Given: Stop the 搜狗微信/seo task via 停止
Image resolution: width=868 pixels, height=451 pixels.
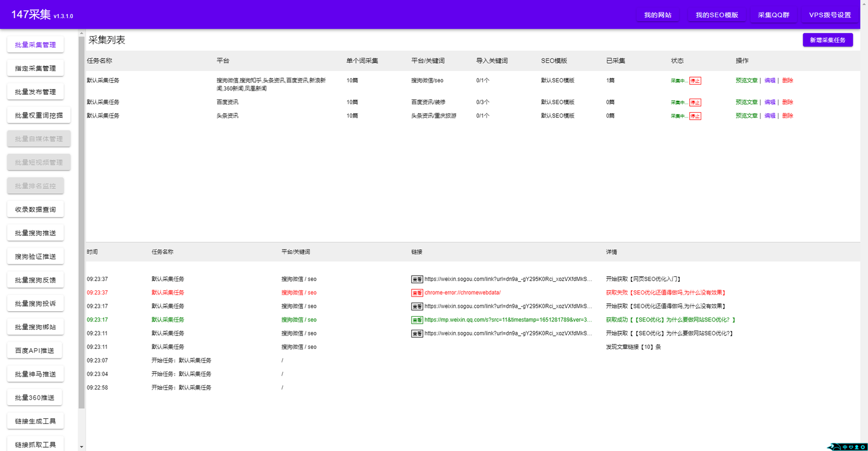Looking at the screenshot, I should pos(695,81).
